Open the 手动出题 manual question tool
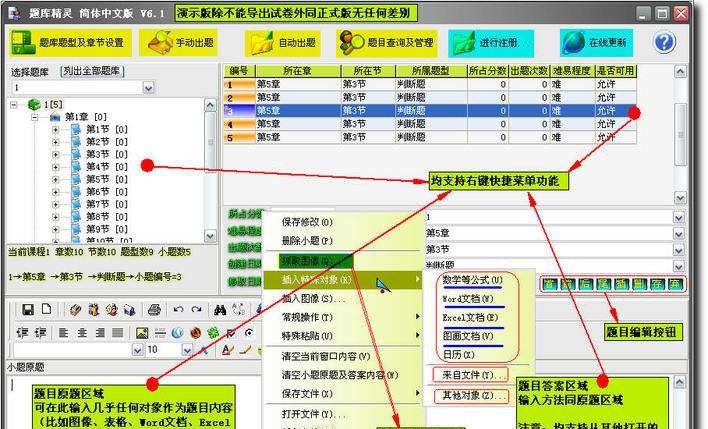 pyautogui.click(x=178, y=42)
